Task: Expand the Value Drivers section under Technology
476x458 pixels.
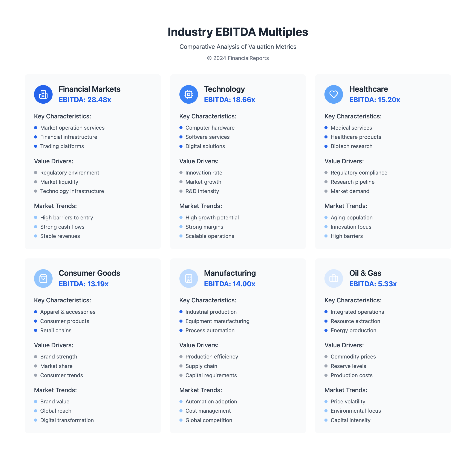Action: (x=199, y=161)
